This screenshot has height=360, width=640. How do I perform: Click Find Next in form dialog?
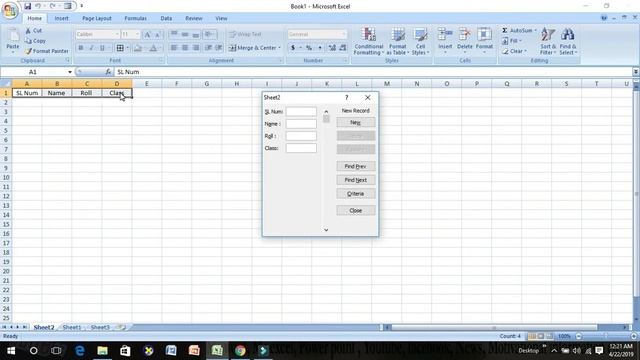(x=356, y=180)
